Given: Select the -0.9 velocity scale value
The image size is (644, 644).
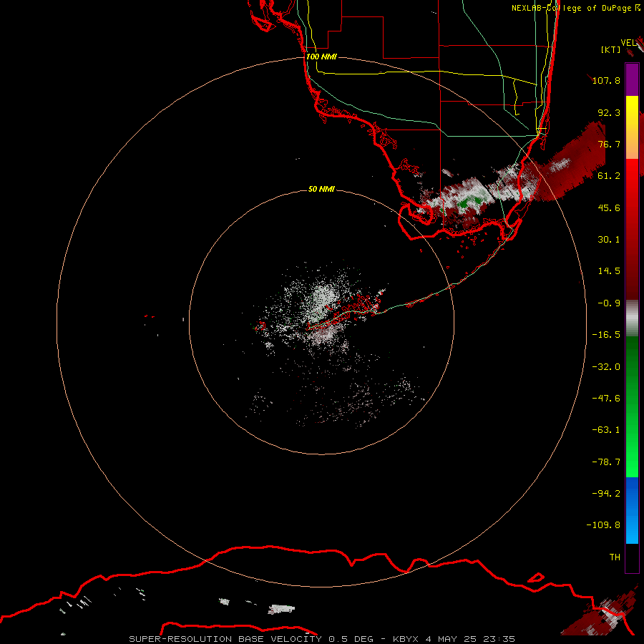Looking at the screenshot, I should pyautogui.click(x=609, y=303).
